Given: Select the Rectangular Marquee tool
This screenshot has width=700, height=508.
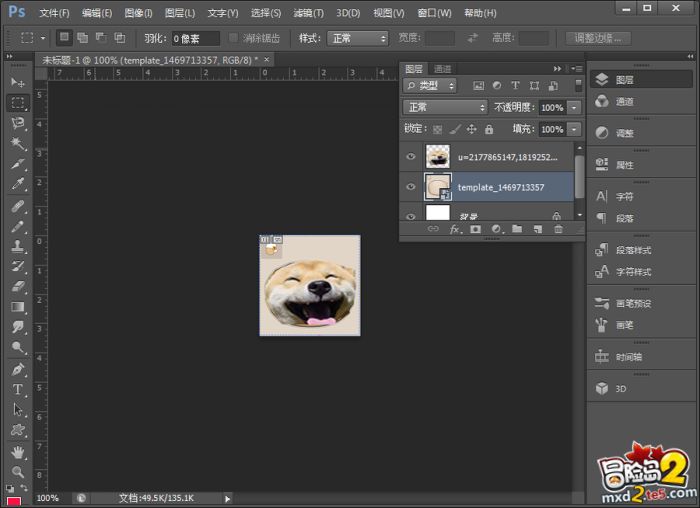Looking at the screenshot, I should click(18, 103).
